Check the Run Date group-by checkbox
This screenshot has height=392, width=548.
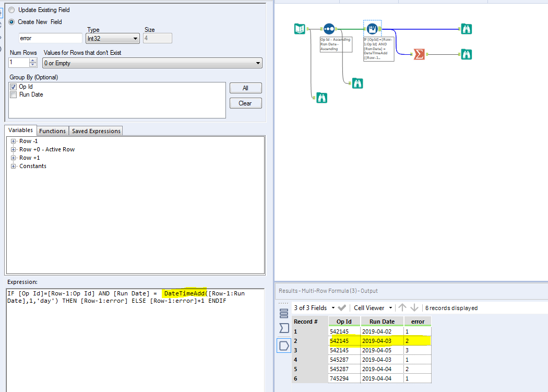click(13, 94)
